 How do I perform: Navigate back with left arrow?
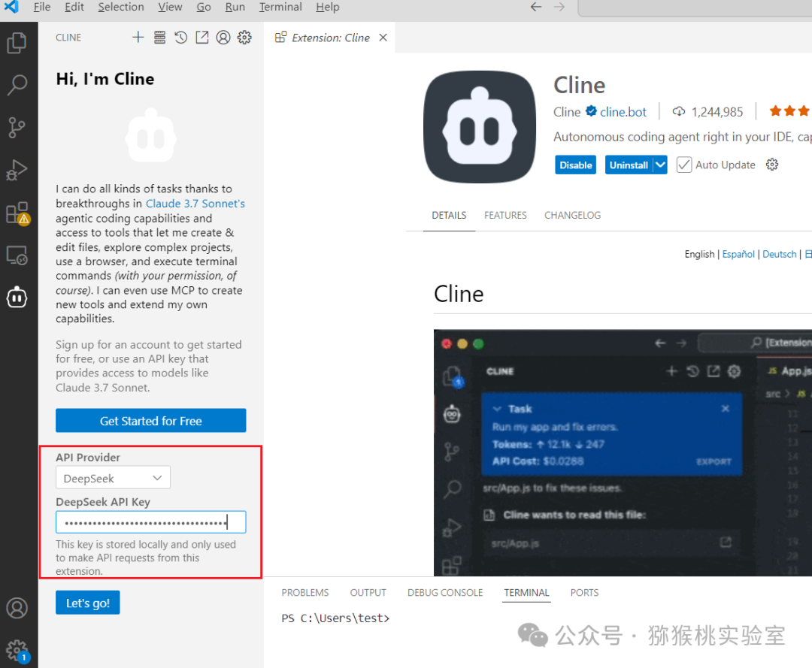[x=536, y=7]
